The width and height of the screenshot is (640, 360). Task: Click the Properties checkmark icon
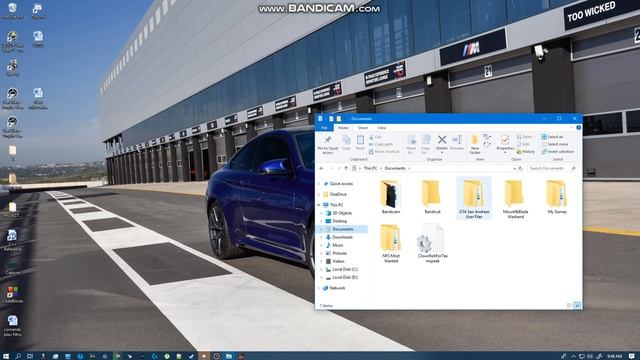[x=505, y=140]
